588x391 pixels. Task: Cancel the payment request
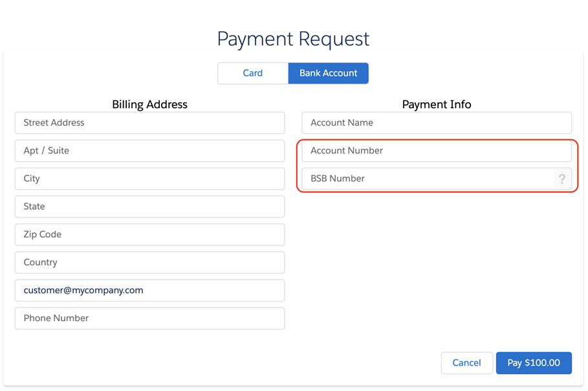[x=466, y=363]
